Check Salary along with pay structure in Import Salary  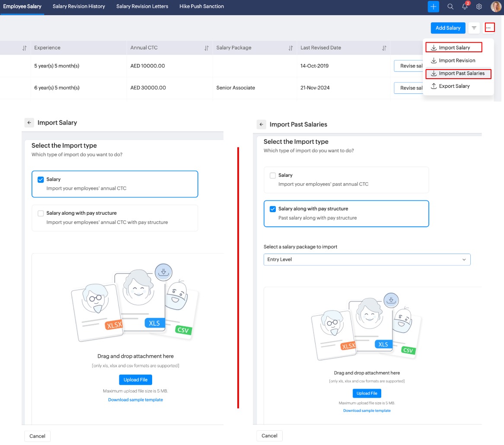click(x=41, y=213)
